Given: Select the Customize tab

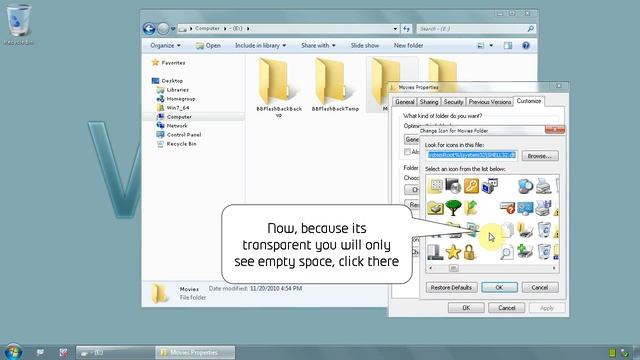Looking at the screenshot, I should [x=529, y=101].
